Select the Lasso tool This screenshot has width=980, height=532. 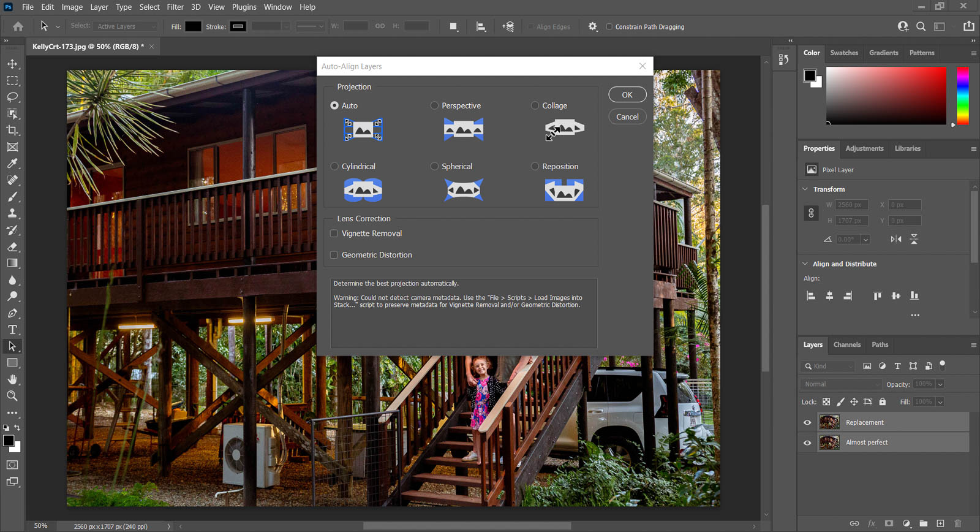12,97
